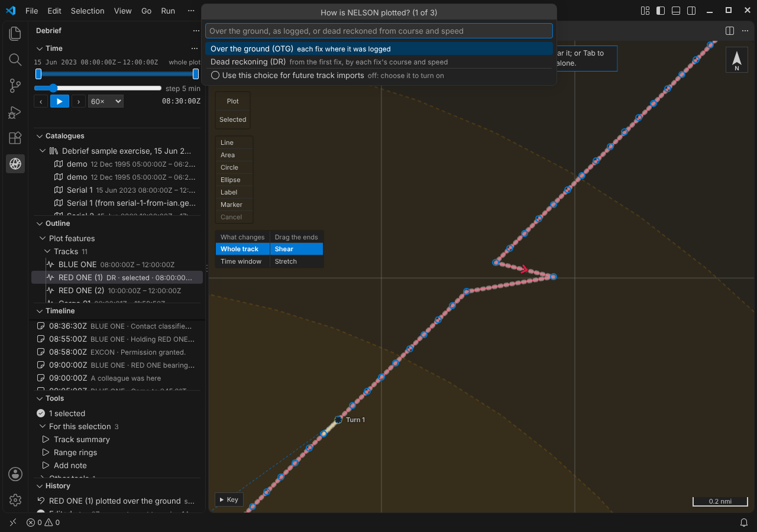
Task: Open the 60× playback speed dropdown
Action: pos(106,102)
